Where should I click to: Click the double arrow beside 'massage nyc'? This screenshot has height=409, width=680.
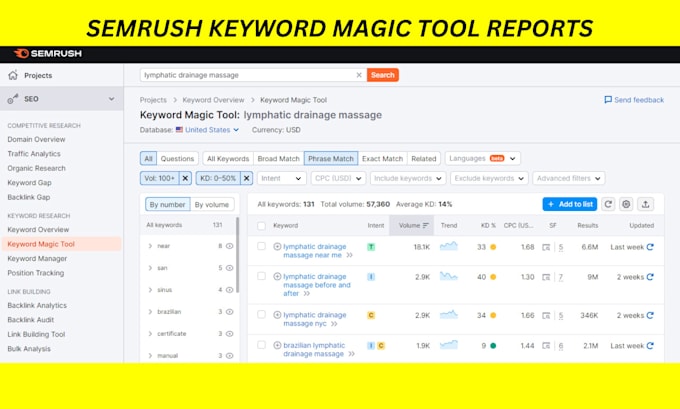tap(334, 324)
